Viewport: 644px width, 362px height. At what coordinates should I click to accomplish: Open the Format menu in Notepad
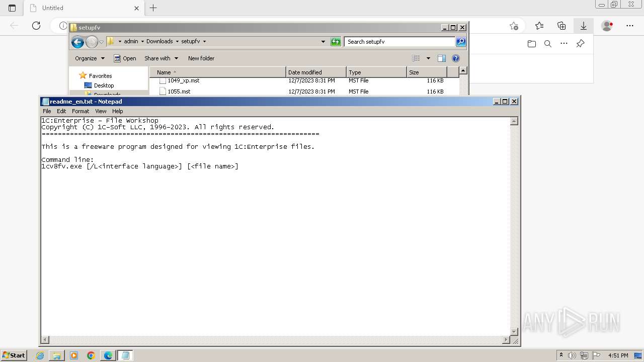tap(80, 111)
